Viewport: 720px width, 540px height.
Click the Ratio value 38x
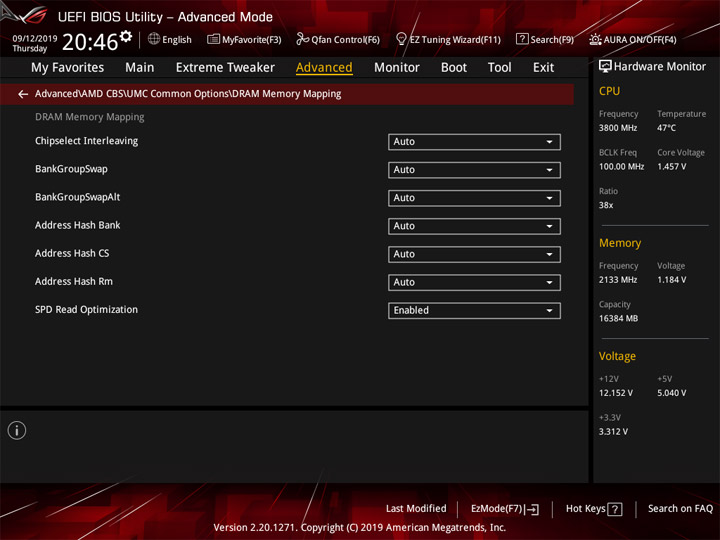tap(606, 205)
